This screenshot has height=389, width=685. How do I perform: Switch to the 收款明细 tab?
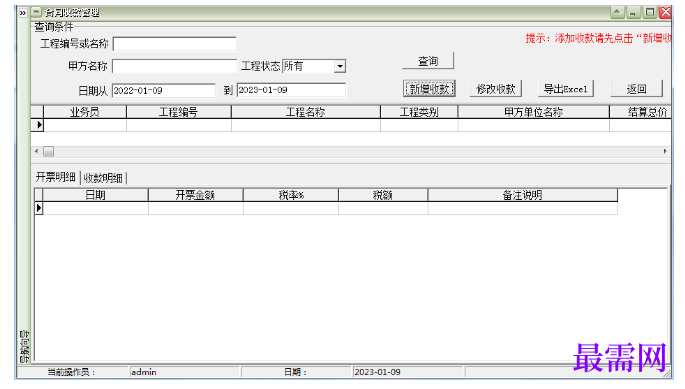[x=103, y=178]
